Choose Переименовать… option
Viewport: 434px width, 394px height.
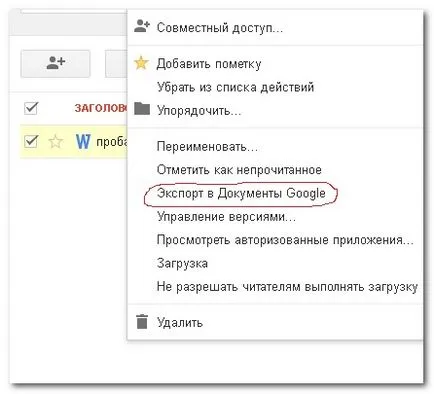point(207,147)
